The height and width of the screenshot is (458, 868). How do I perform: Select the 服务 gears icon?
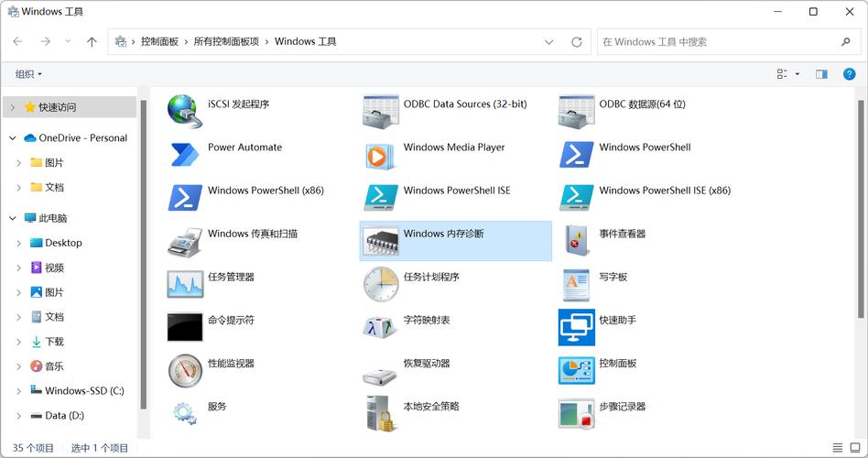(x=185, y=413)
